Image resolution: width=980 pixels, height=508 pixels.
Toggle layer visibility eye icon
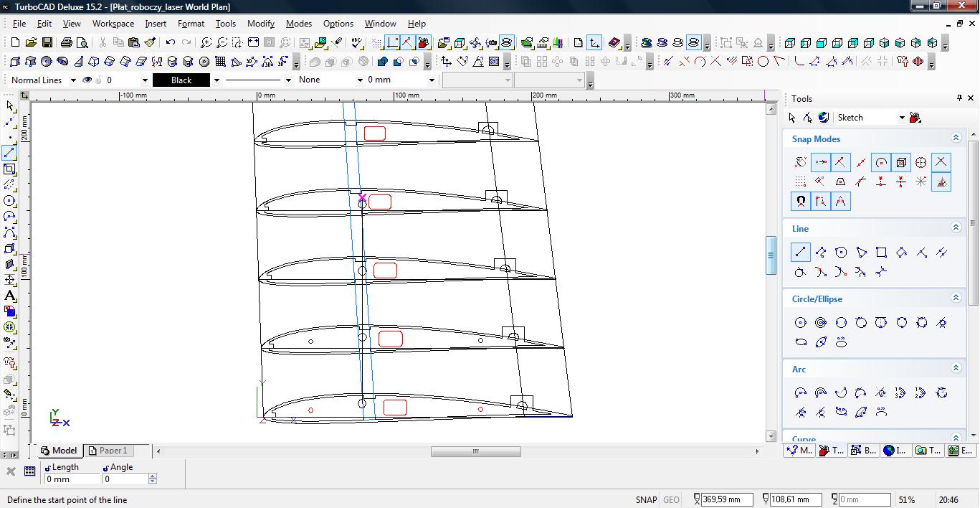[x=87, y=80]
